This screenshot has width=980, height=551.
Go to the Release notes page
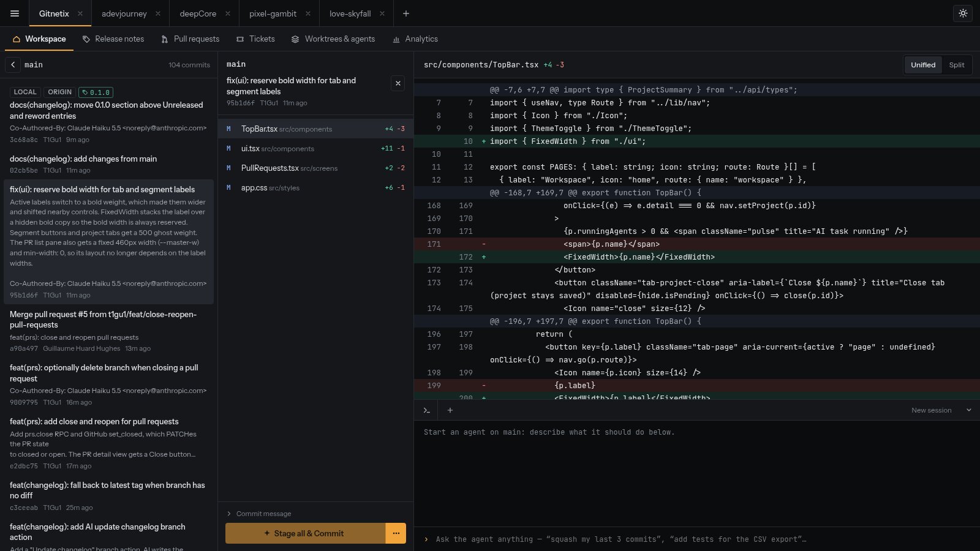(113, 39)
